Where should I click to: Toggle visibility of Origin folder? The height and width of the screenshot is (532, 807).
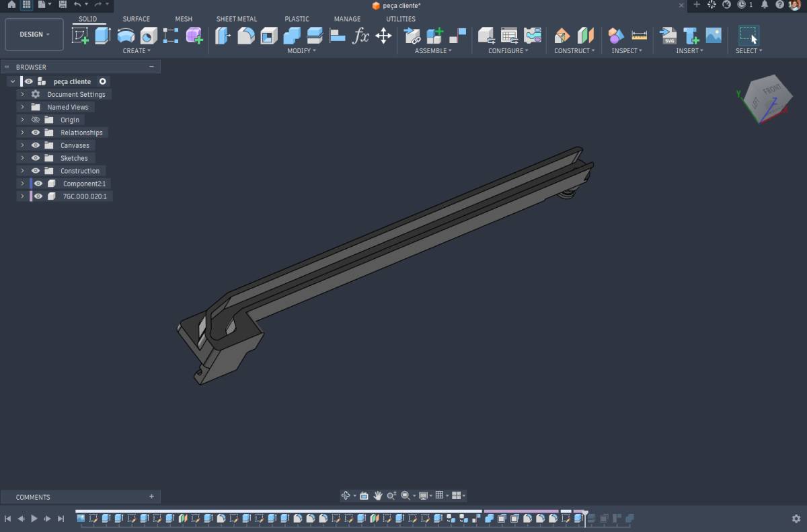coord(36,120)
